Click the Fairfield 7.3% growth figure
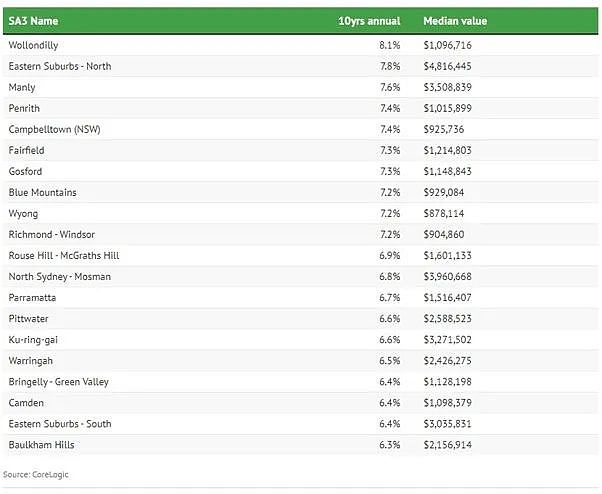Image resolution: width=602 pixels, height=494 pixels. coord(390,150)
